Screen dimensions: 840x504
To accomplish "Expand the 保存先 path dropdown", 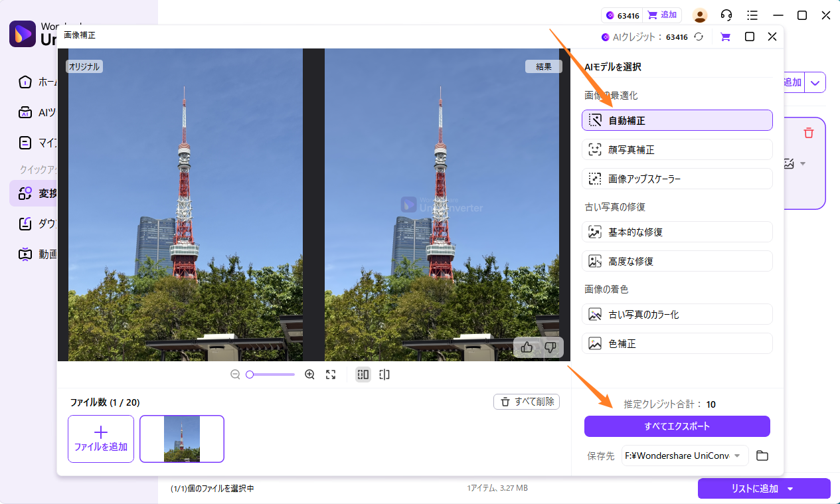I will 736,456.
